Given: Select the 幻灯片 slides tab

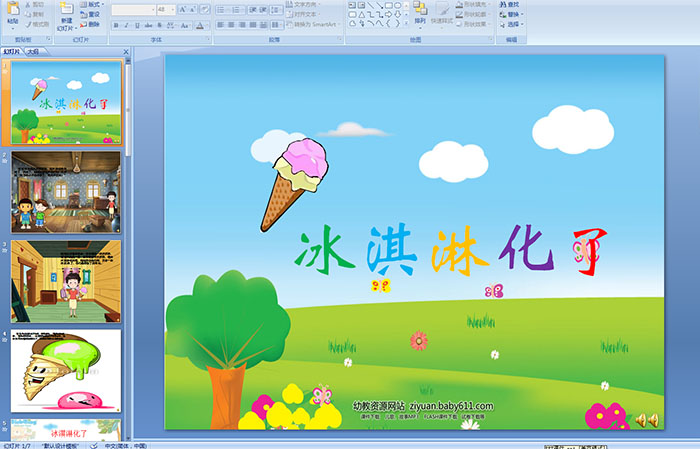Looking at the screenshot, I should [12, 51].
